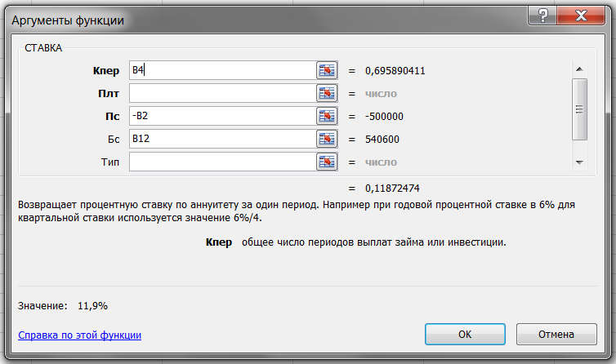Click the Аргументы функции title bar text
The image size is (616, 364).
(68, 20)
